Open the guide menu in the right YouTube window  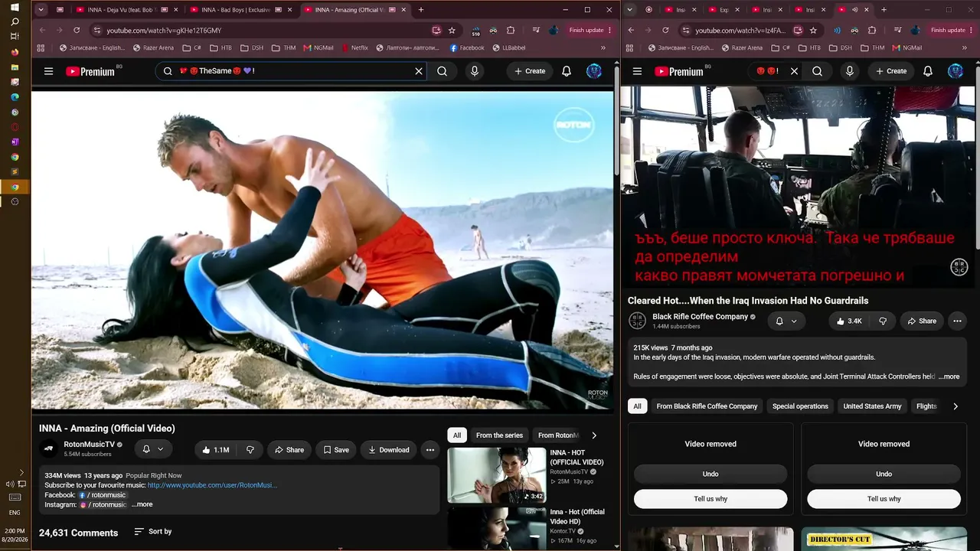637,71
